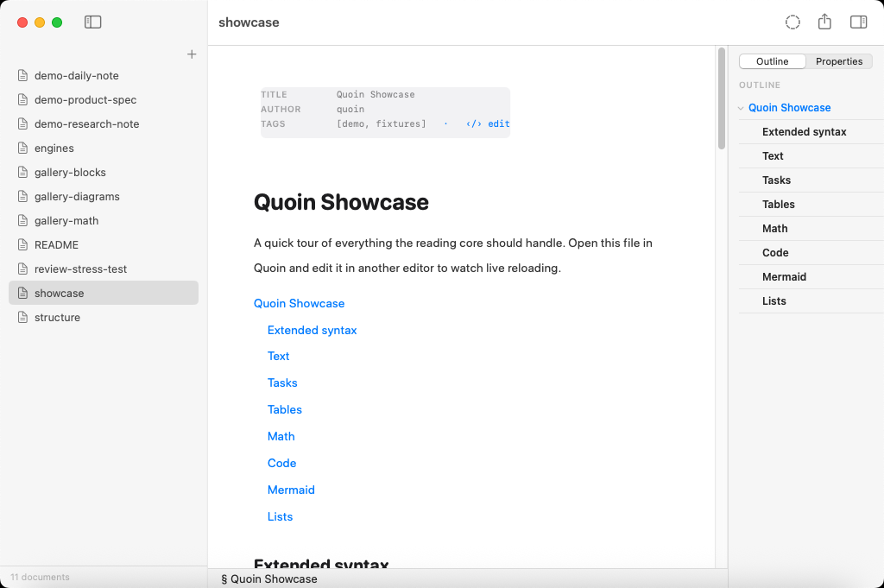Follow the Tables contents link
The height and width of the screenshot is (588, 884).
pos(284,410)
